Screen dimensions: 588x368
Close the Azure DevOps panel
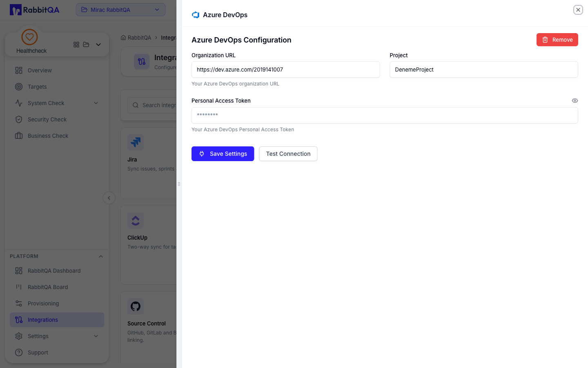tap(578, 10)
